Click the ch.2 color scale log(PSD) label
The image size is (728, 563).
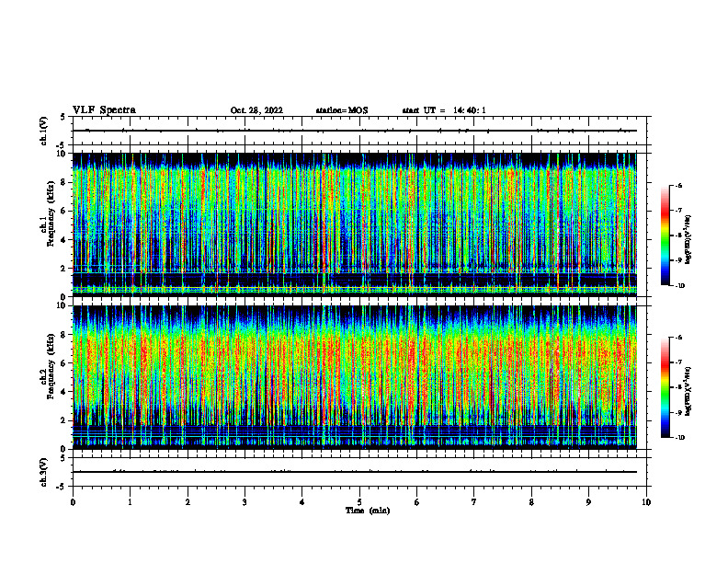(x=688, y=391)
